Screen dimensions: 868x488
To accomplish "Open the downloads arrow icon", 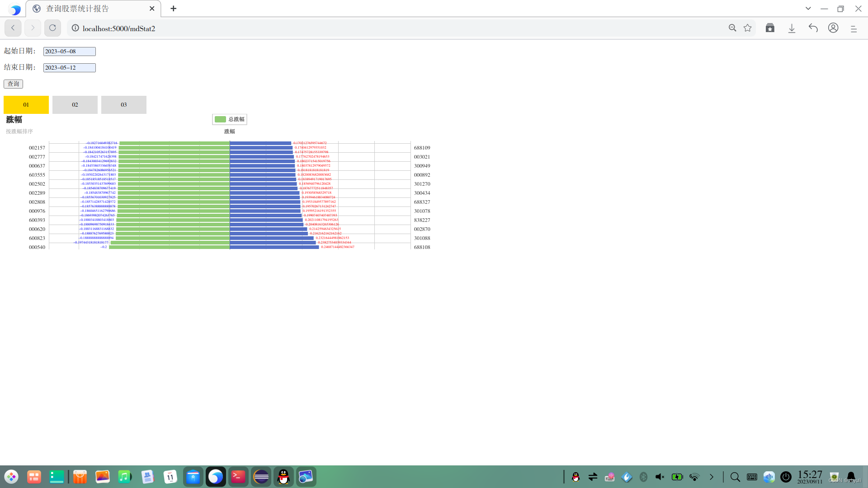I will click(792, 28).
